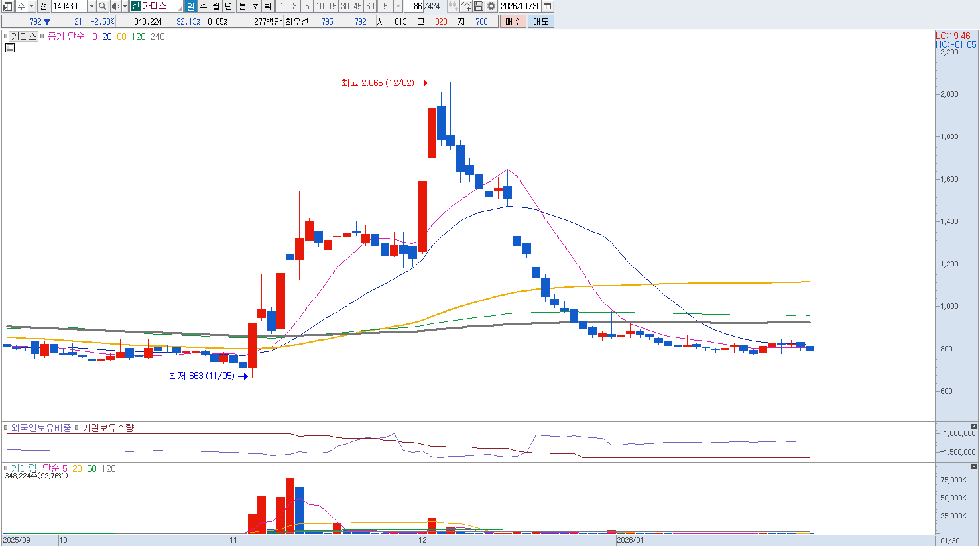Toggle the 카티스 price series marker
Viewport: 980px width, 546px height.
(6, 36)
